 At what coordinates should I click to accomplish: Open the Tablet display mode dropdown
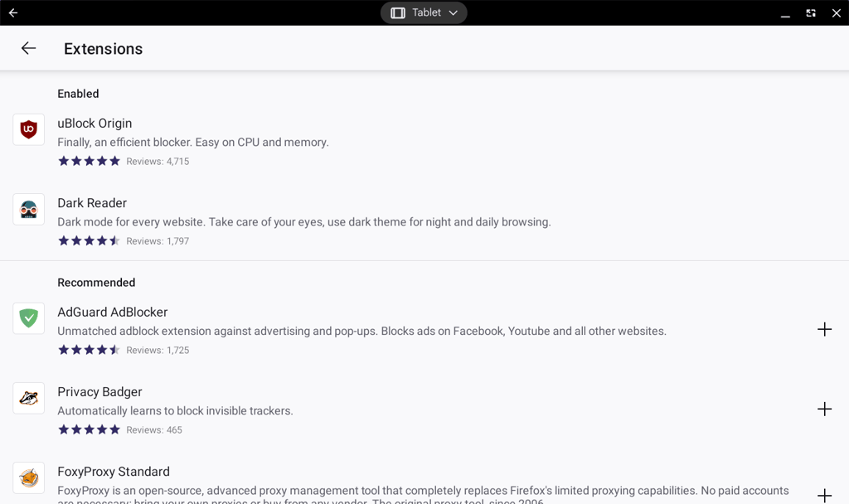(424, 12)
